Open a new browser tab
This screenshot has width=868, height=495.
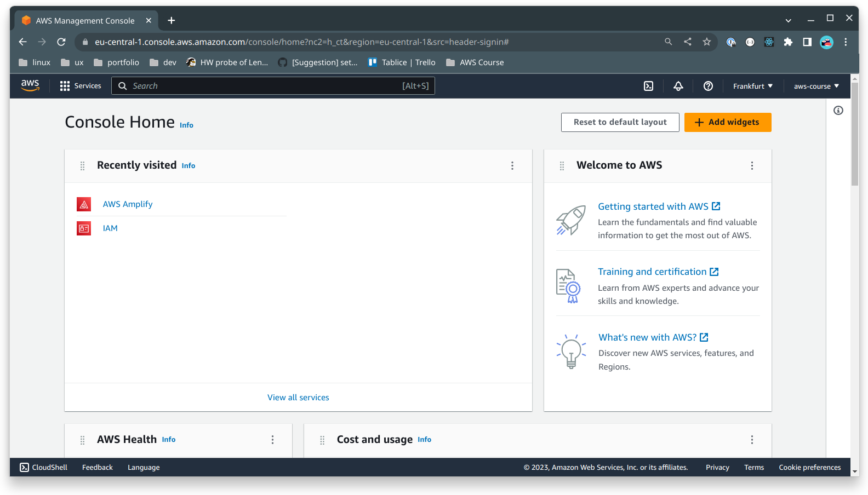172,20
